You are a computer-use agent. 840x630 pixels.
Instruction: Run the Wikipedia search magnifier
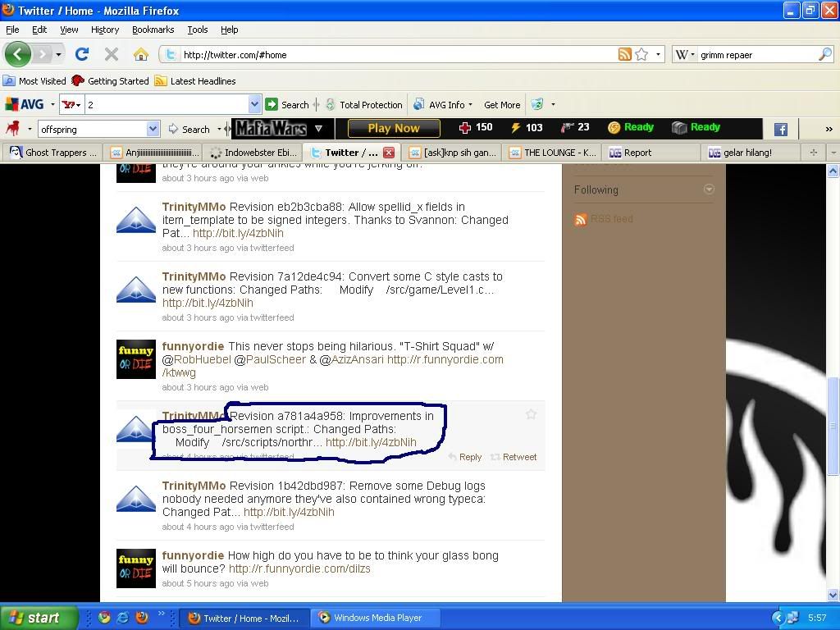pos(825,54)
